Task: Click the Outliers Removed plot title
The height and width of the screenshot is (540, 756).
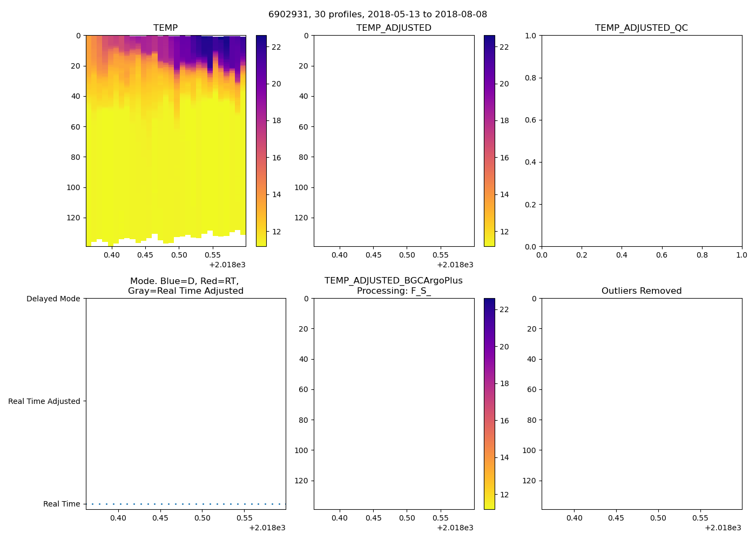Action: [x=641, y=291]
